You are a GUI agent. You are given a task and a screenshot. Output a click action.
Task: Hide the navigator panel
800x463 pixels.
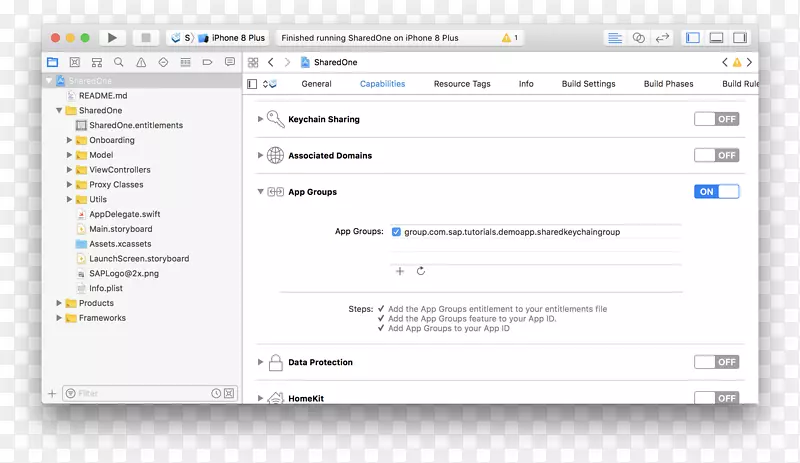point(692,38)
